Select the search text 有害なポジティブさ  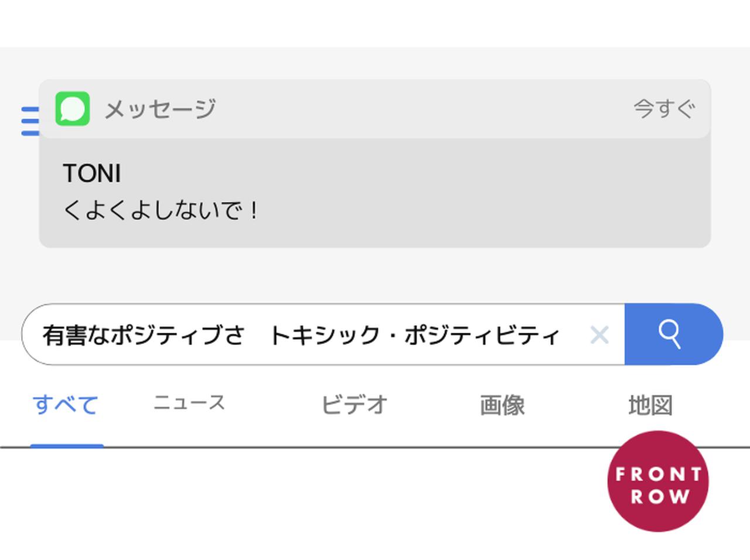(x=144, y=334)
